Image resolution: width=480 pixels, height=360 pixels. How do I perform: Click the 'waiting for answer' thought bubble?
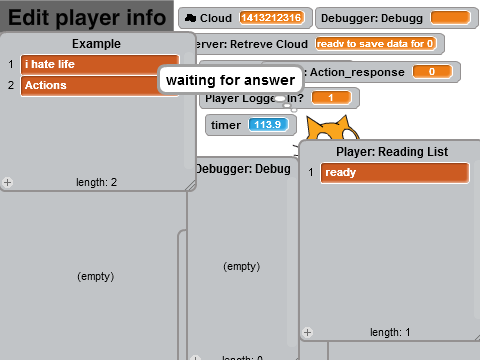click(231, 80)
